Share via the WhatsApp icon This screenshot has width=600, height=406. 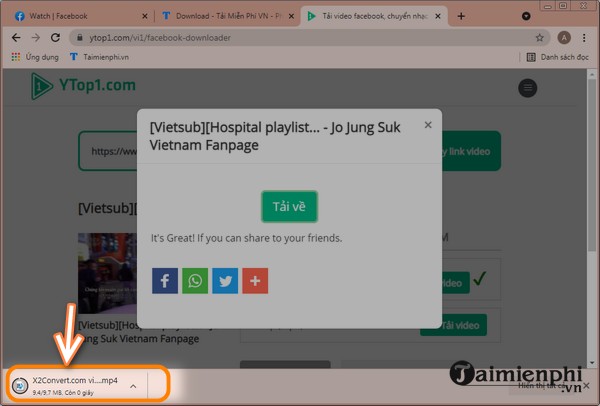[x=195, y=281]
